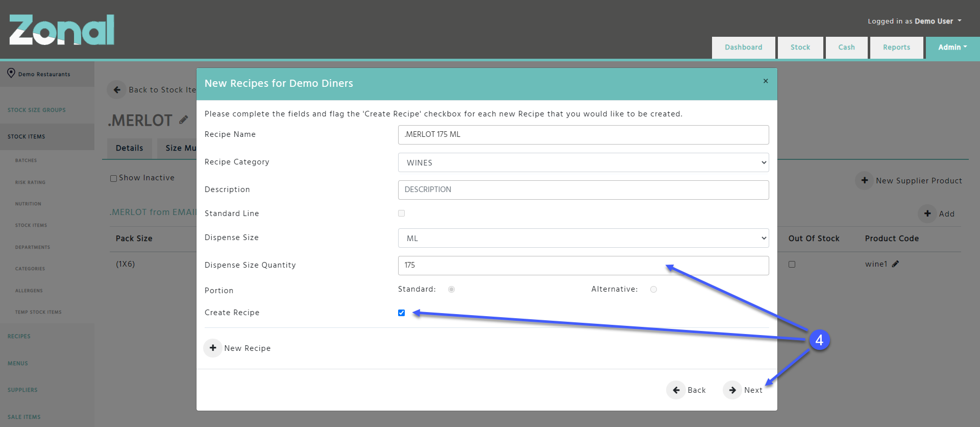980x427 pixels.
Task: Click the location pin icon beside Demo Restaurants
Action: (x=11, y=74)
